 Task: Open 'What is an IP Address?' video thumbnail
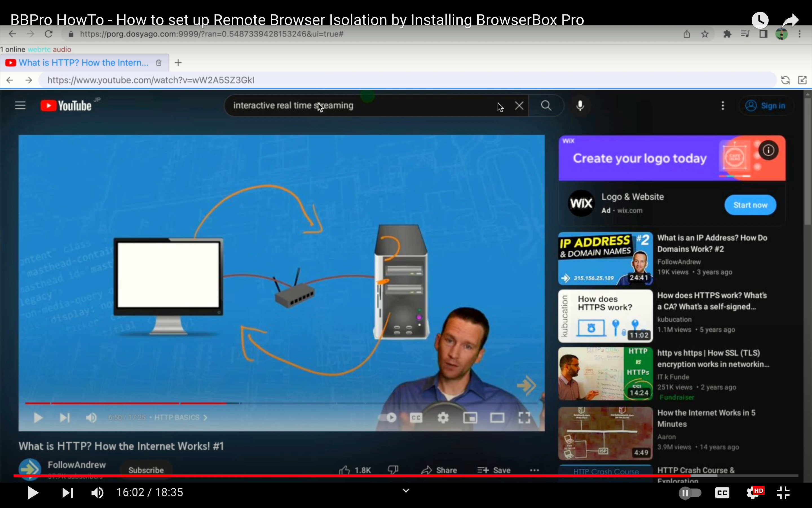pyautogui.click(x=605, y=258)
